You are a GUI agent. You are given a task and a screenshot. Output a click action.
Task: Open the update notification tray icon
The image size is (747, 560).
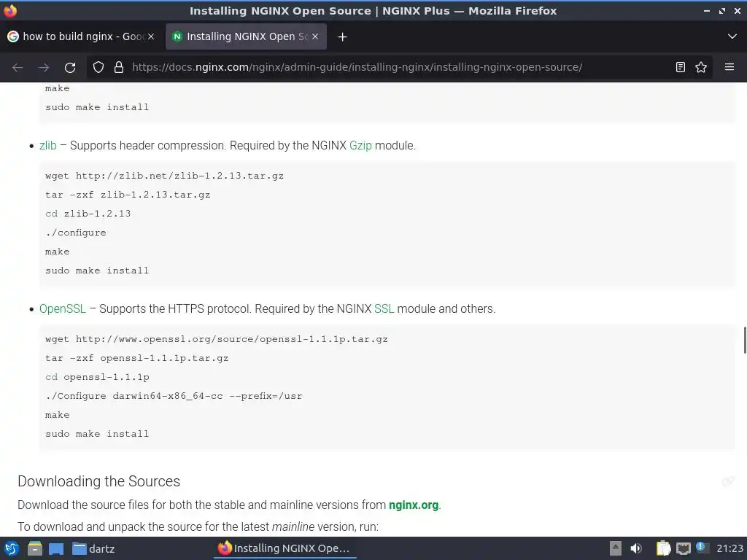701,547
